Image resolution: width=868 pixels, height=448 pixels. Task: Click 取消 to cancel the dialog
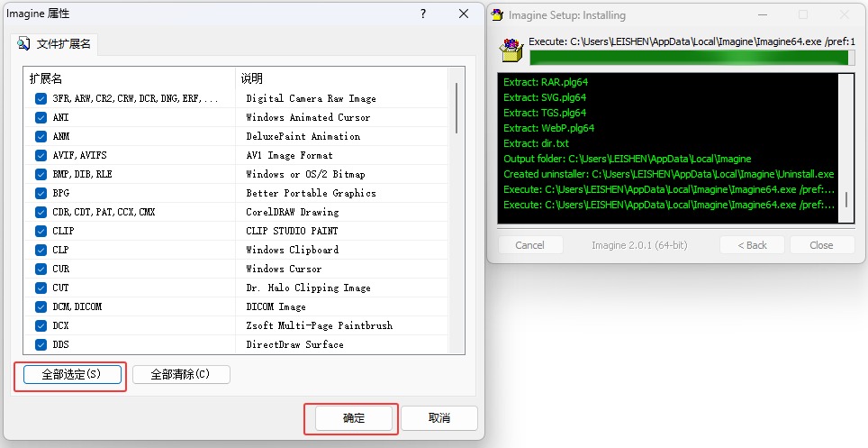(x=439, y=418)
